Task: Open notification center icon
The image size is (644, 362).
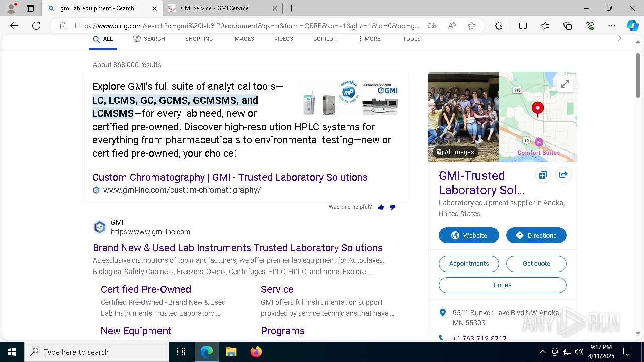Action: point(627,352)
